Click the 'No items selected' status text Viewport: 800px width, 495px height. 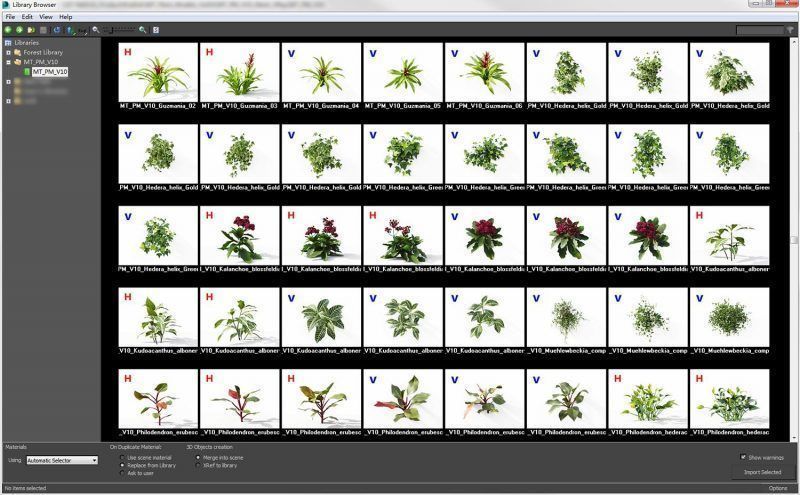pos(26,488)
